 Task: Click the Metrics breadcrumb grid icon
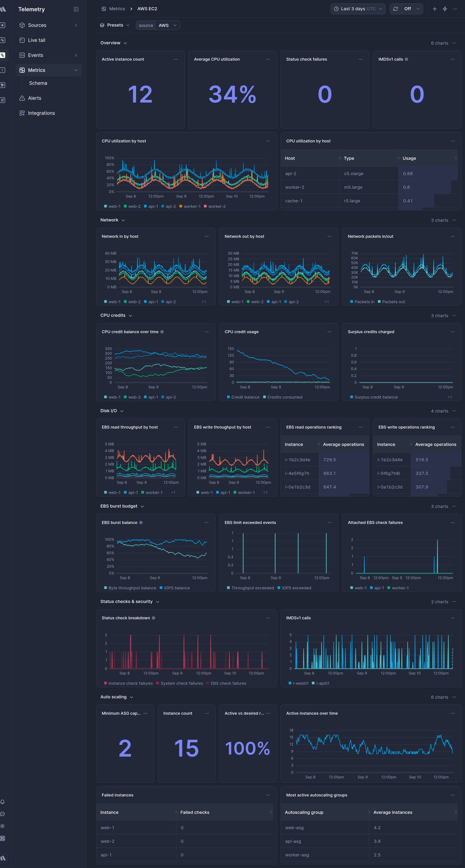[104, 9]
